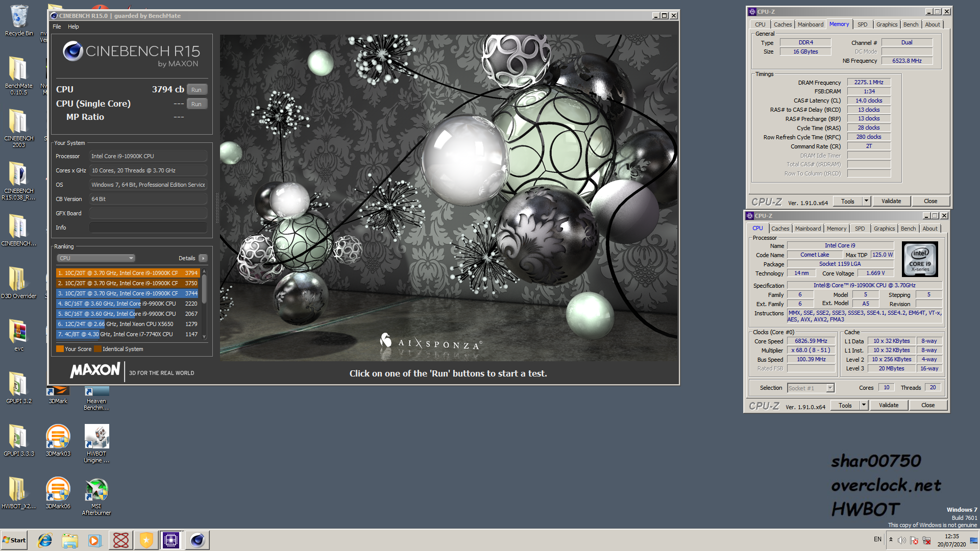980x551 pixels.
Task: Run the CPU (Single Core) test
Action: click(x=197, y=104)
